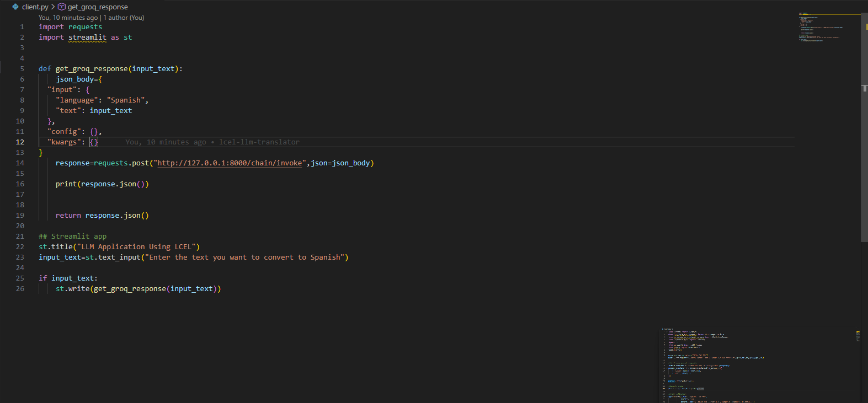Click 'st.write' on the last line
The width and height of the screenshot is (868, 403).
(72, 289)
